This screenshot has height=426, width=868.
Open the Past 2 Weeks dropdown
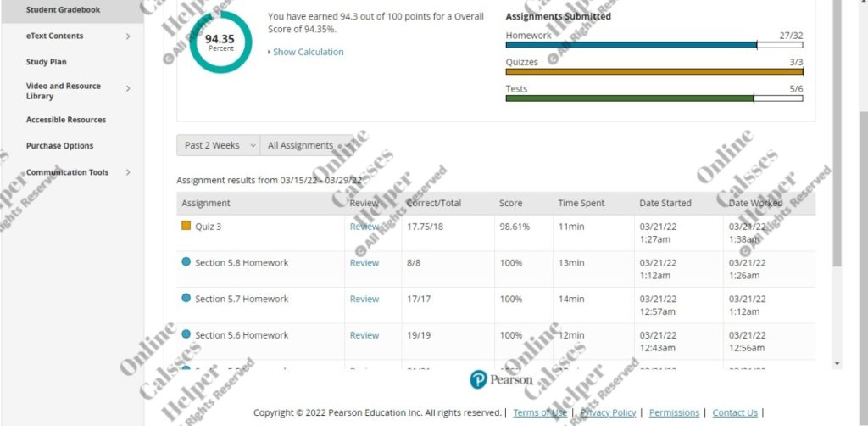[218, 145]
